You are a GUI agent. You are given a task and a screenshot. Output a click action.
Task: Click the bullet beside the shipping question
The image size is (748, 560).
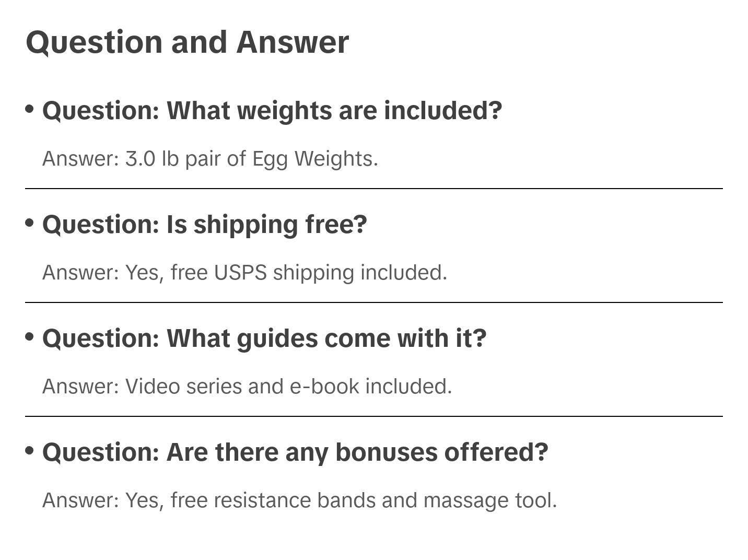tap(30, 223)
